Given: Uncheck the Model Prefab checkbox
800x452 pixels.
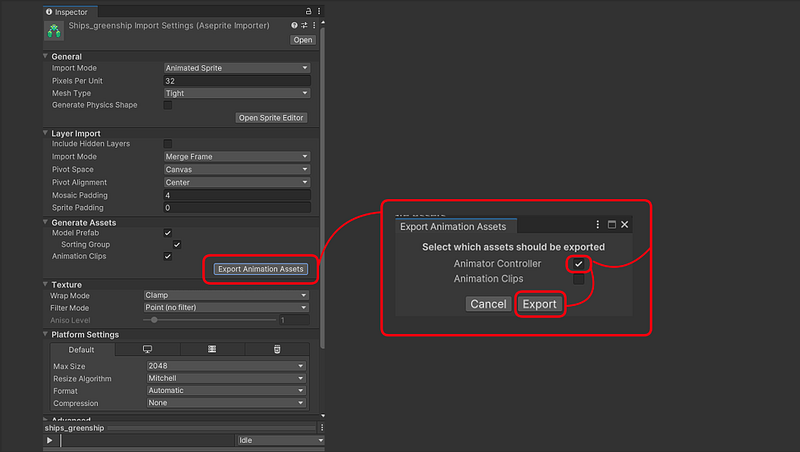Looking at the screenshot, I should [168, 233].
